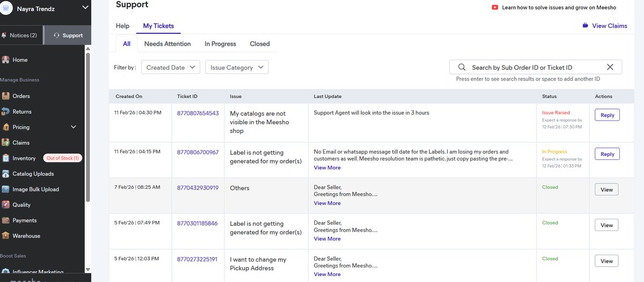The height and width of the screenshot is (282, 644).
Task: Expand View More on ticket 8770301185846
Action: click(327, 239)
